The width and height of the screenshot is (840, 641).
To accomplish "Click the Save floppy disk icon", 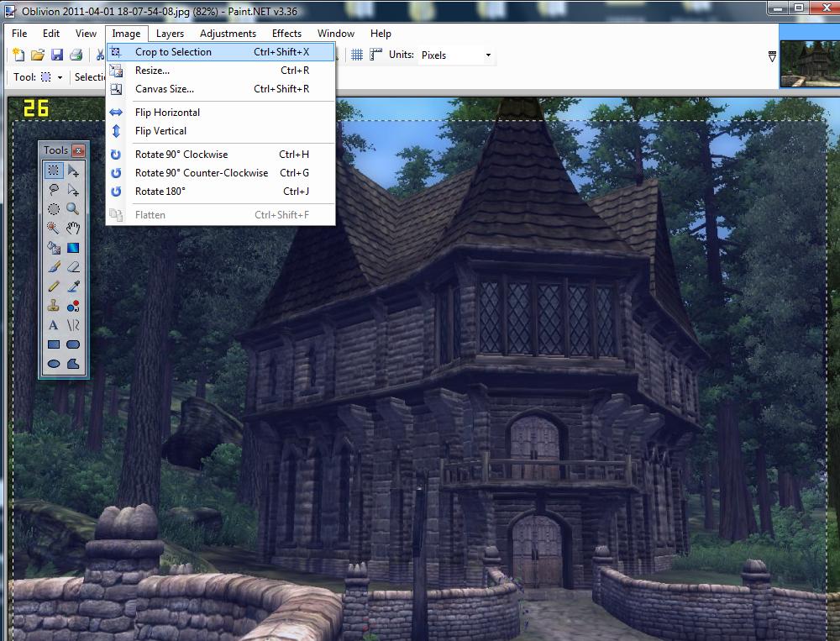I will click(57, 55).
